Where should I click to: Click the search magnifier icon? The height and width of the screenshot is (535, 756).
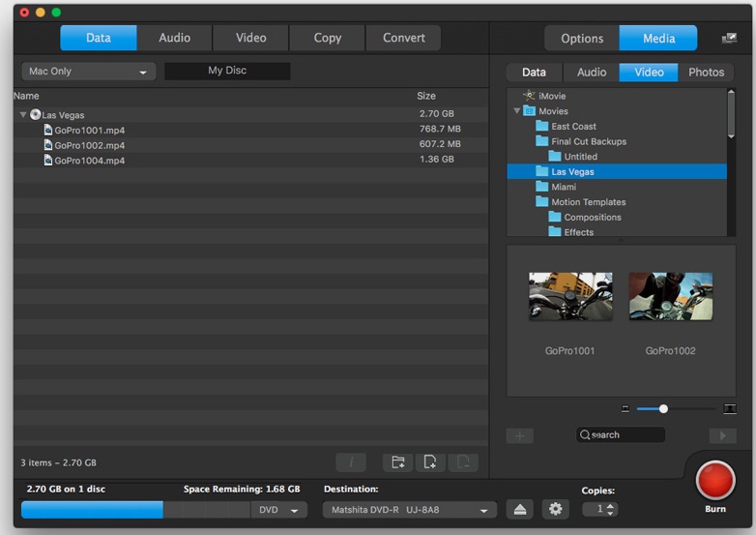[x=584, y=435]
